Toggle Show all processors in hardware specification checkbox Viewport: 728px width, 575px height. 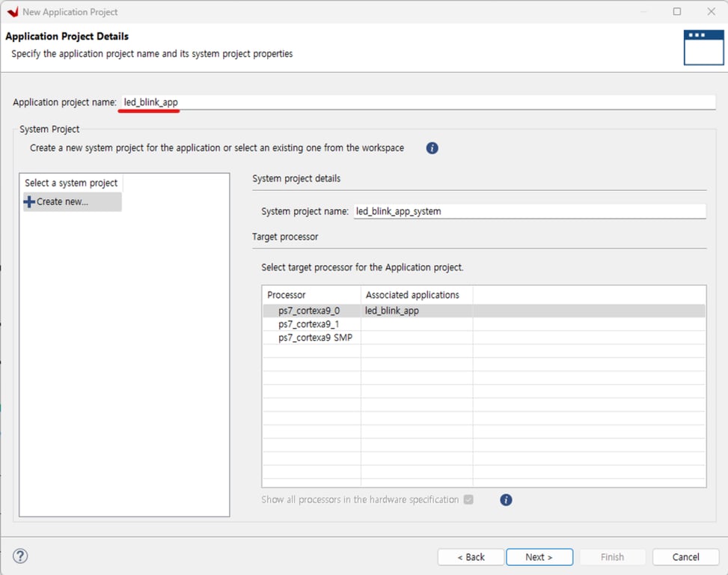[468, 500]
